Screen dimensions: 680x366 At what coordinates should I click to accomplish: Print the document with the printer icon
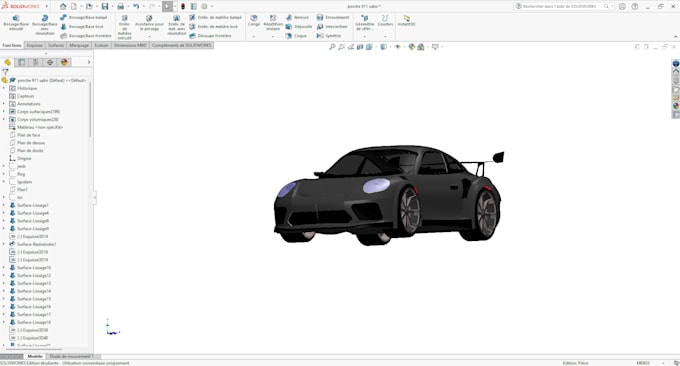point(121,7)
